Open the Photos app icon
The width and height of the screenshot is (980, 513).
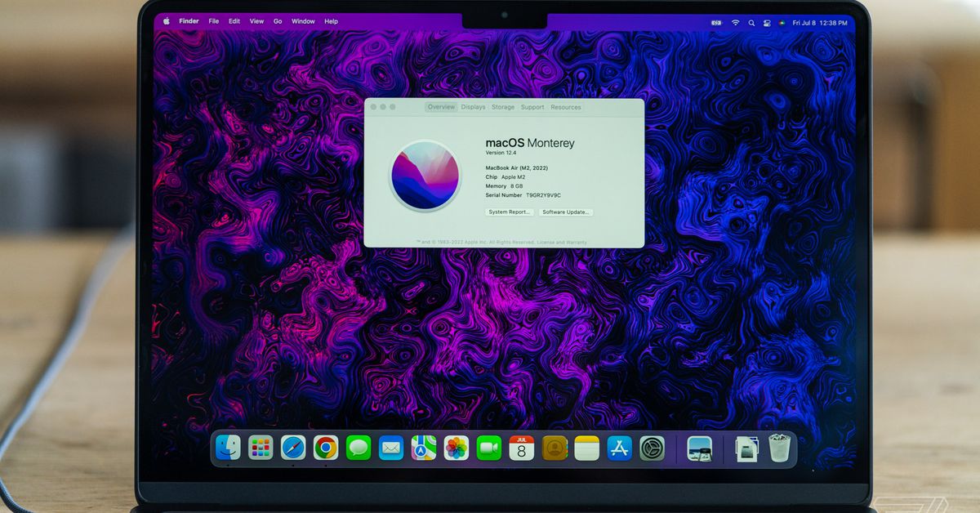point(457,448)
